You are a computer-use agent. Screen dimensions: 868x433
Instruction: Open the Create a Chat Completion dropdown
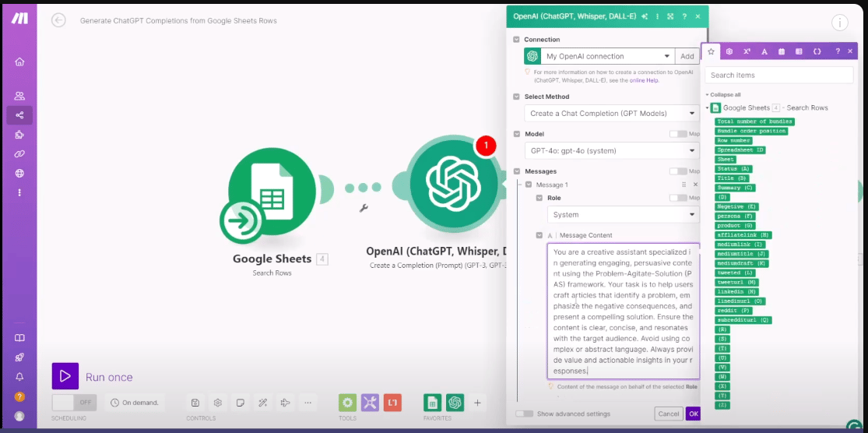point(612,113)
